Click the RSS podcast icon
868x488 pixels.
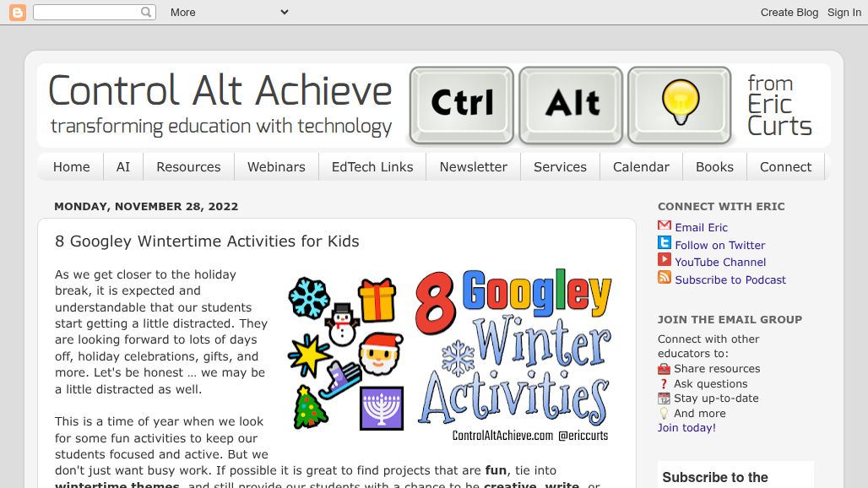click(x=664, y=279)
